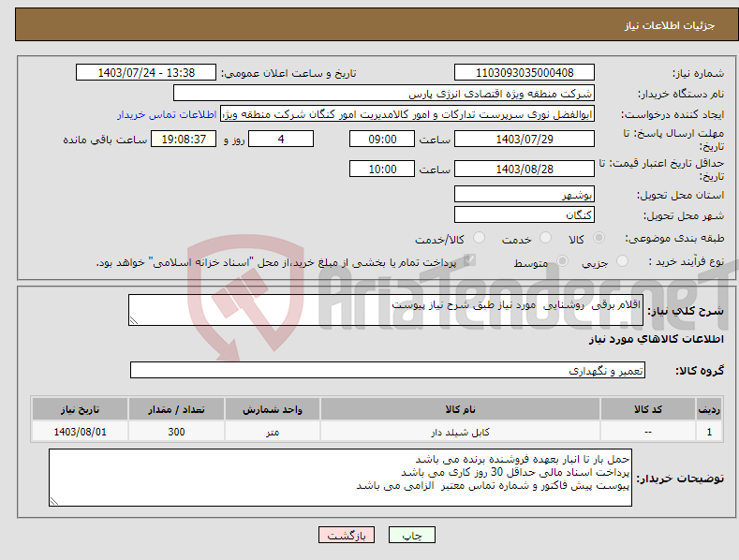The image size is (739, 560).
Task: Toggle the اسناد خزانه اسلامی payment checkbox
Action: [469, 260]
